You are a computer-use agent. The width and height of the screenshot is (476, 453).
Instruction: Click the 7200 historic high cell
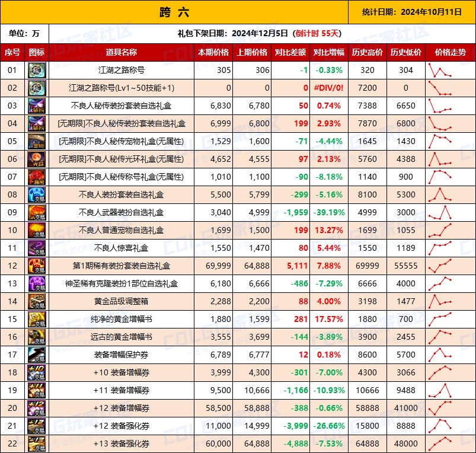coord(368,88)
